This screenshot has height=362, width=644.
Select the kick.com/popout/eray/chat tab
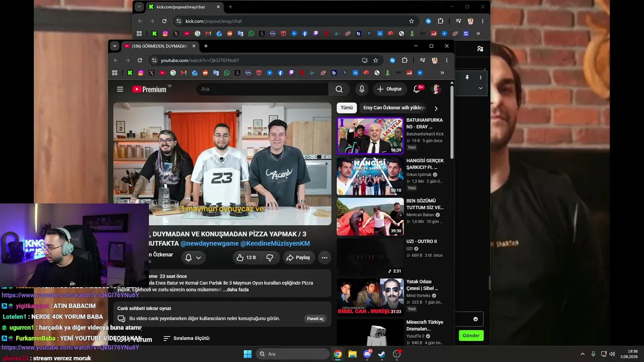(184, 7)
